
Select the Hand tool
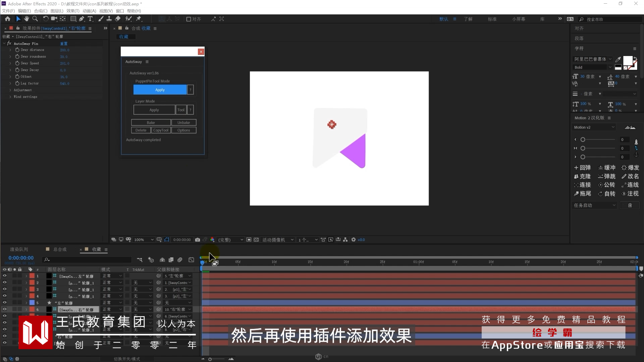[26, 19]
